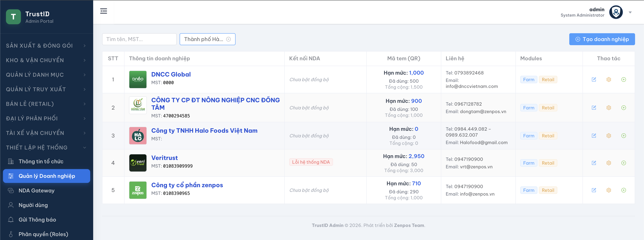Click the green plus icon for ĐỒNG TÂM
Viewport: 644px width, 240px height.
[624, 108]
